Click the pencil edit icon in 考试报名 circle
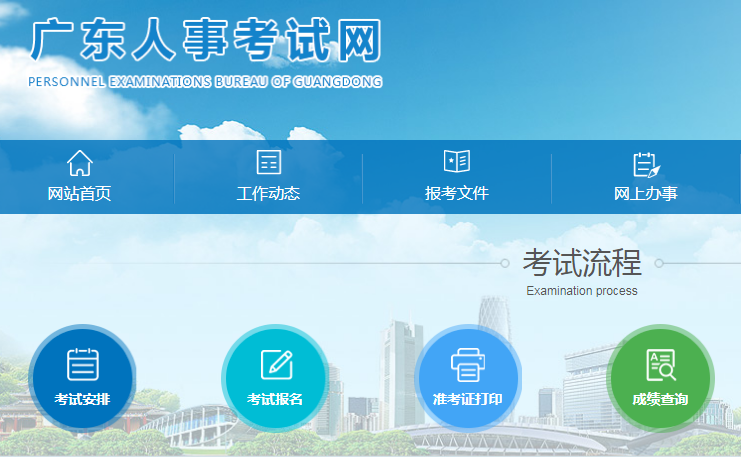741x465 pixels. 275,364
